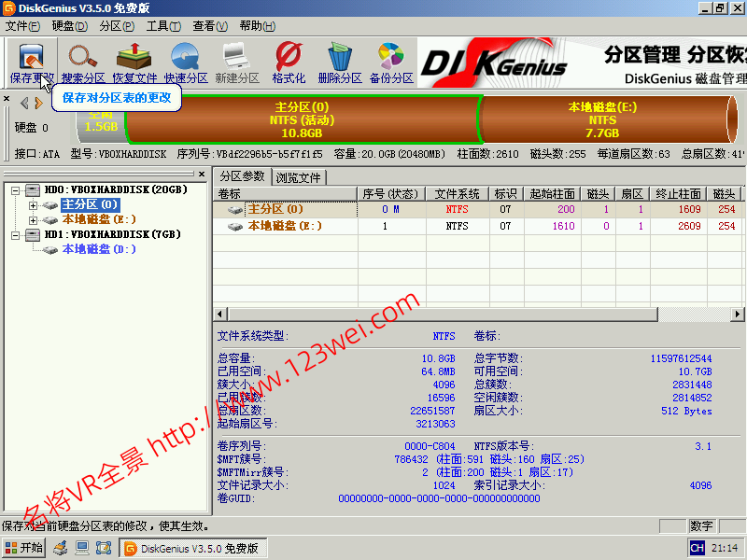Viewport: 747px width, 560px height.
Task: Click the 新建分区 new partition icon
Action: (x=237, y=62)
